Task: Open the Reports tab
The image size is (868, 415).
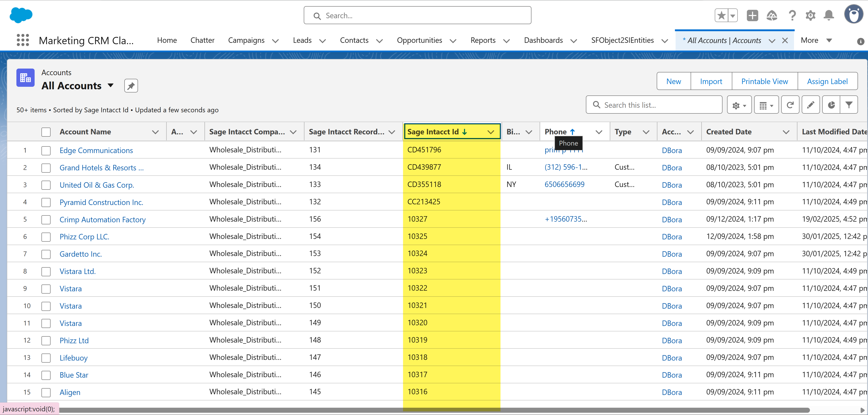Action: coord(483,41)
